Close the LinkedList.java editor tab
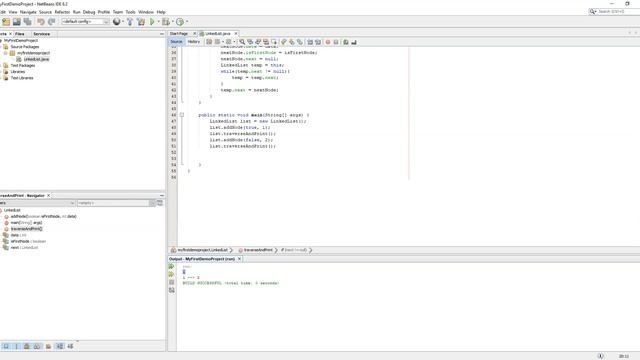 point(236,33)
